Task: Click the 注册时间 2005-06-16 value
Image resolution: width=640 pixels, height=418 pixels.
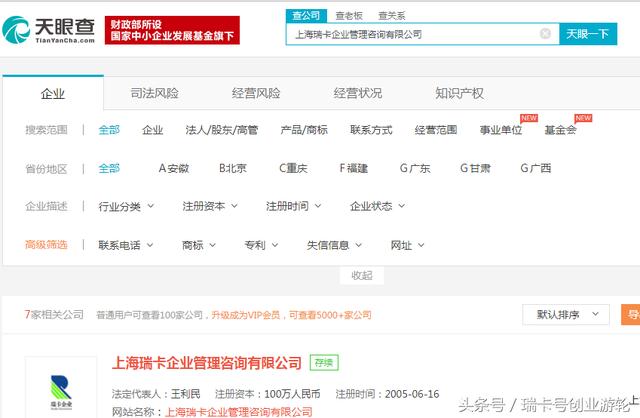Action: click(x=412, y=394)
